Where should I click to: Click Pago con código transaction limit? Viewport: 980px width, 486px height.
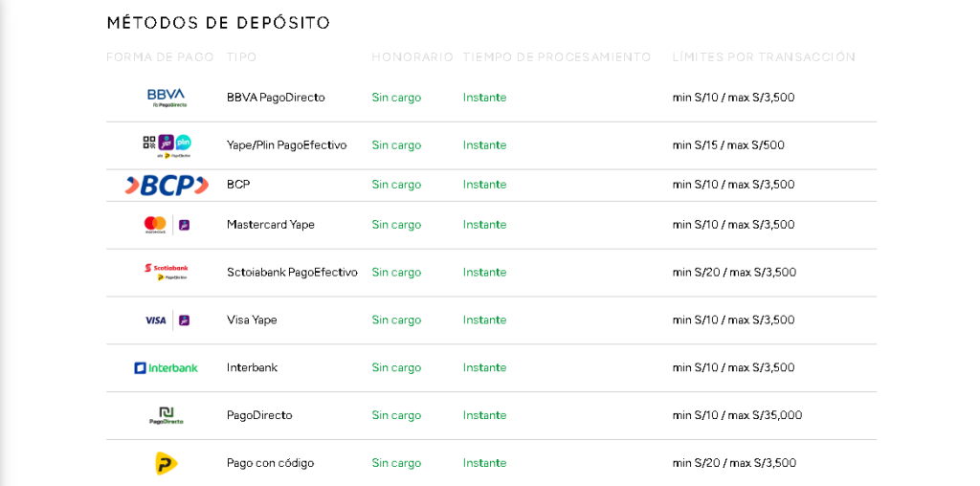tap(734, 463)
